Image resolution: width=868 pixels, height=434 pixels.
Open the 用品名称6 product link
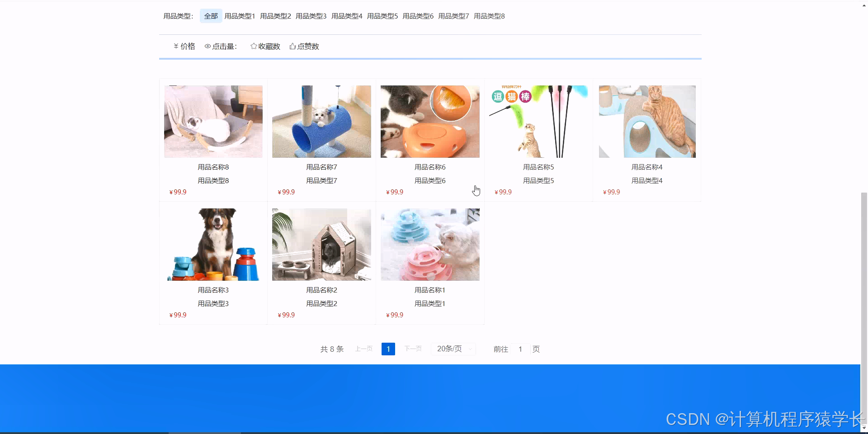[x=430, y=167]
